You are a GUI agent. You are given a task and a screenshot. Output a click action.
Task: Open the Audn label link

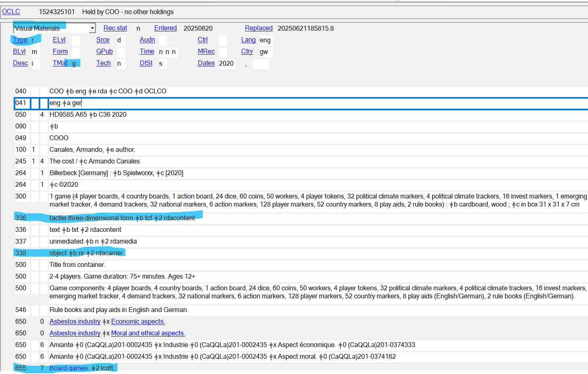pyautogui.click(x=147, y=40)
